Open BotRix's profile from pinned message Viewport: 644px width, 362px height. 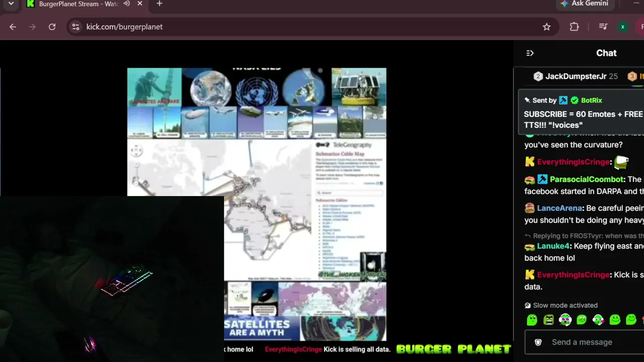591,100
